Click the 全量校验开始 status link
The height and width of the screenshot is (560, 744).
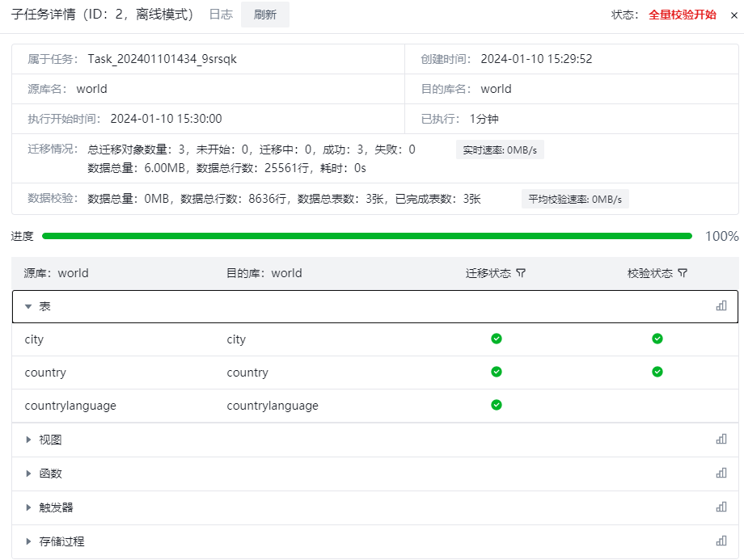(681, 14)
